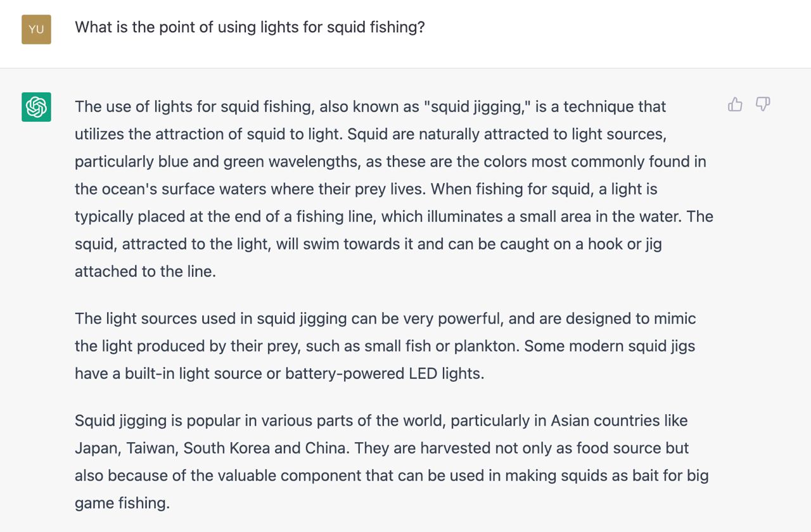This screenshot has height=532, width=811.
Task: Click the phrase "attached to the line"
Action: tap(144, 272)
